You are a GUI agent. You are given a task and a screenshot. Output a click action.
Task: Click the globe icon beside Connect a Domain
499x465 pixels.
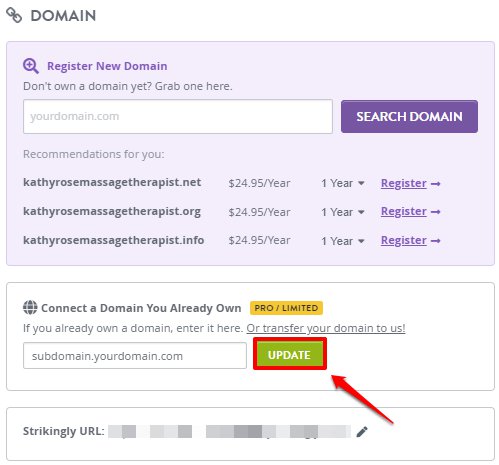[x=30, y=307]
